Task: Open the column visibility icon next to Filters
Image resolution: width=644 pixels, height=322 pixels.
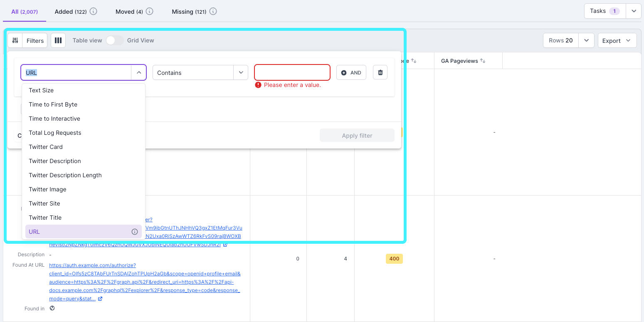Action: (58, 40)
